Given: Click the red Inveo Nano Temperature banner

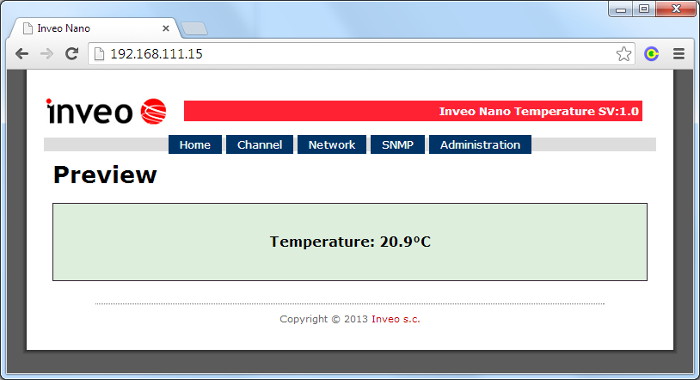Looking at the screenshot, I should 413,111.
